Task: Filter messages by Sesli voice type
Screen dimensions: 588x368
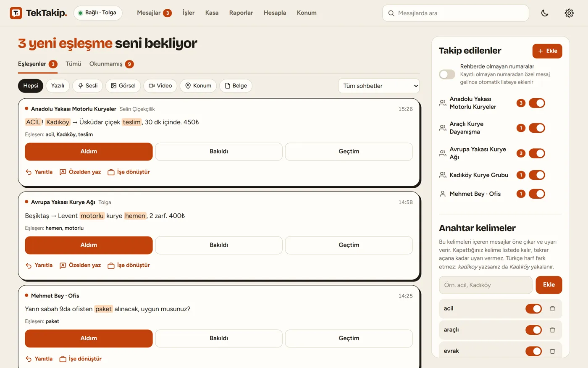Action: 87,86
